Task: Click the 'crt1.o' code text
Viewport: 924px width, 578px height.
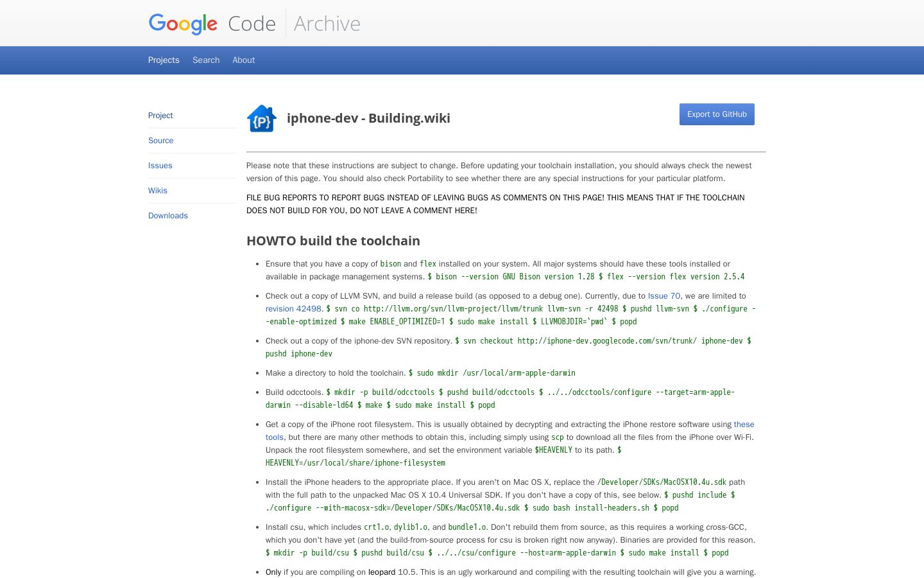Action: (x=377, y=527)
